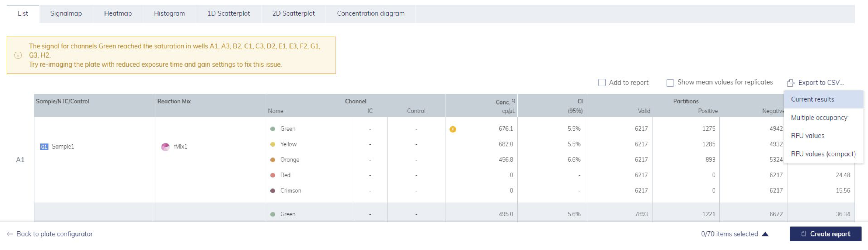Viewport: 868px width, 250px height.
Task: Click the Create report button
Action: [825, 234]
